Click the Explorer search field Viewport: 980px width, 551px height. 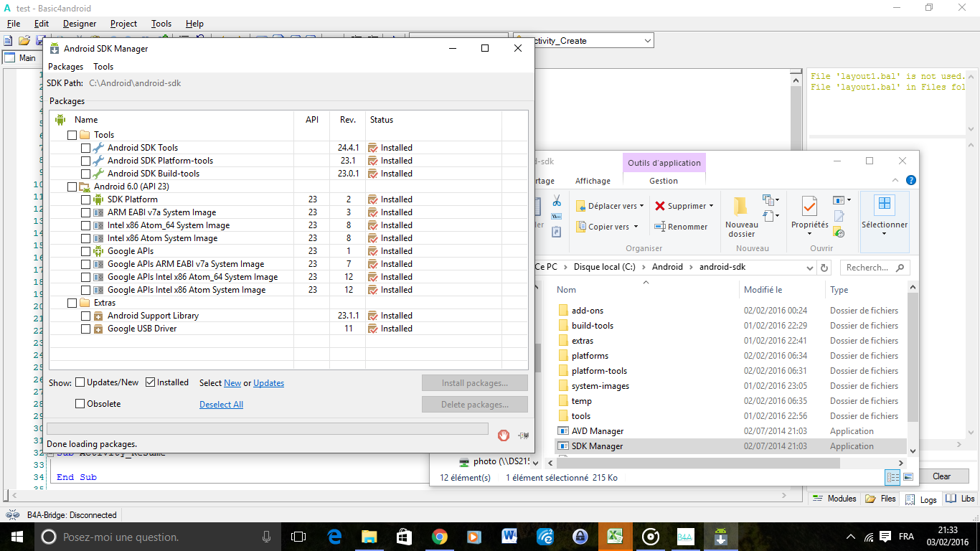[x=875, y=268]
